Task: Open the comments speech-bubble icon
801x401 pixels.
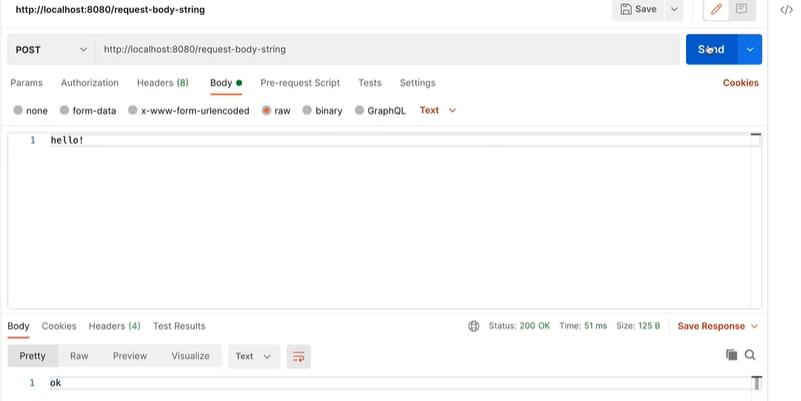Action: [x=741, y=9]
